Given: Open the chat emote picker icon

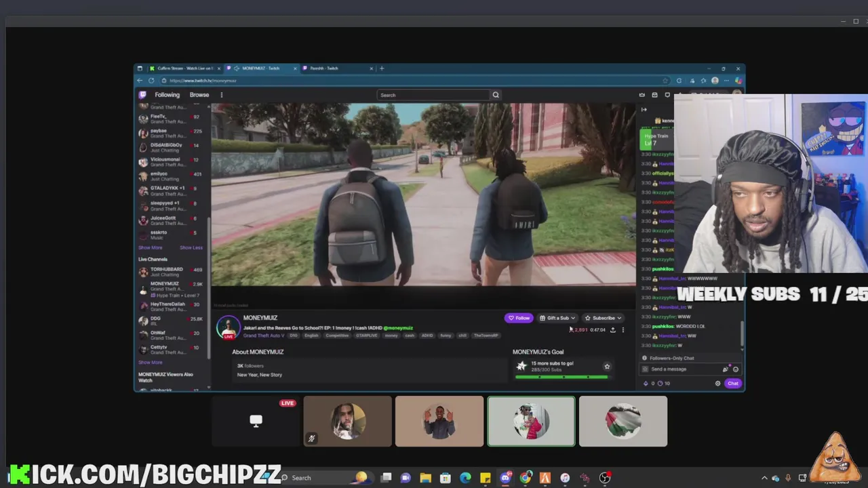Looking at the screenshot, I should click(x=736, y=369).
